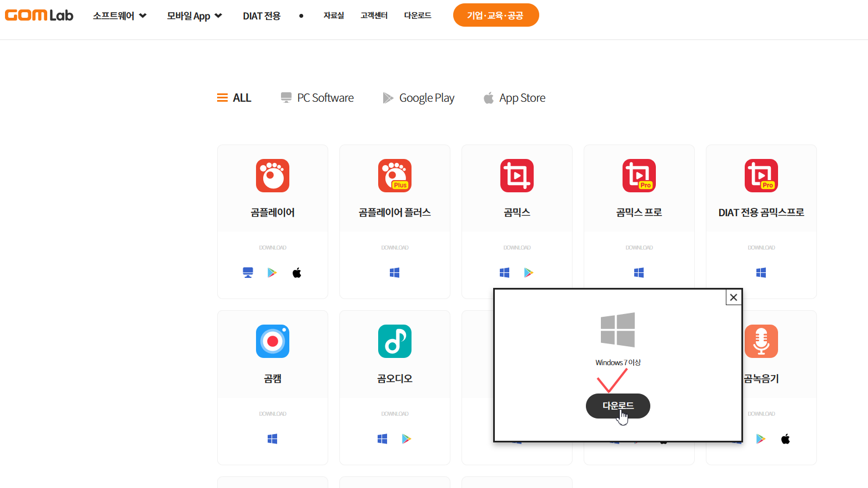Open the 곰캠 app icon
This screenshot has height=488, width=868.
coord(273,341)
